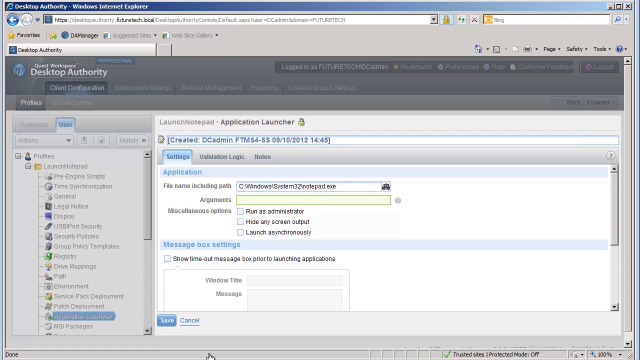The width and height of the screenshot is (640, 360).
Task: Click Add to Favorites bar icon
Action: [x=53, y=36]
